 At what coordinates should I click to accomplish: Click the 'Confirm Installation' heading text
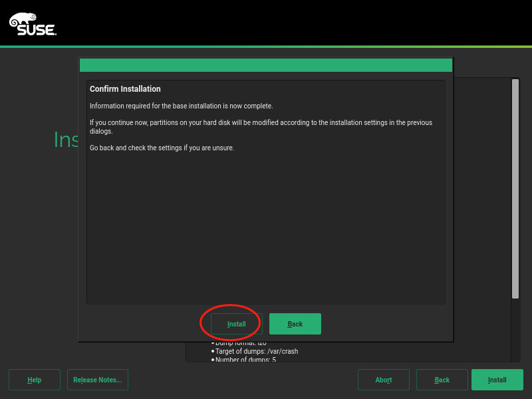[x=125, y=89]
